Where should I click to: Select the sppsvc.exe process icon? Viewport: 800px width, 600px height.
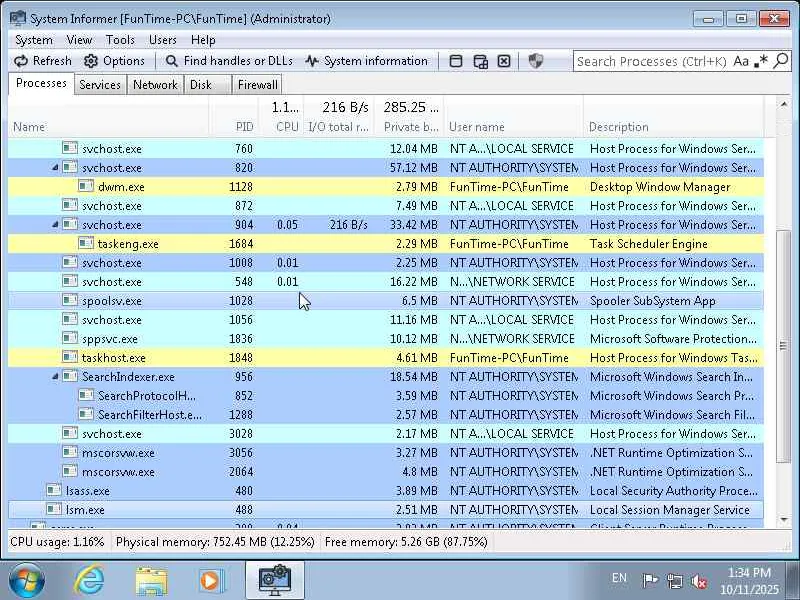pyautogui.click(x=70, y=338)
